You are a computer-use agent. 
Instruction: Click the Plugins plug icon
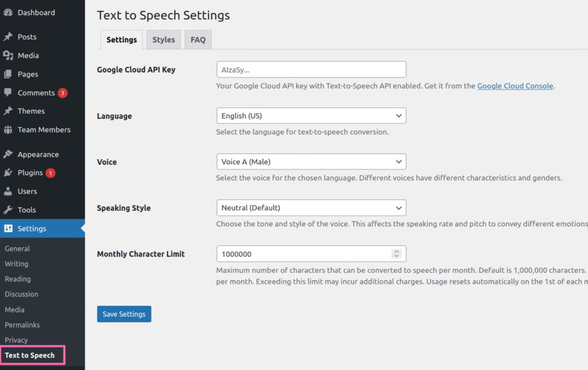tap(8, 172)
